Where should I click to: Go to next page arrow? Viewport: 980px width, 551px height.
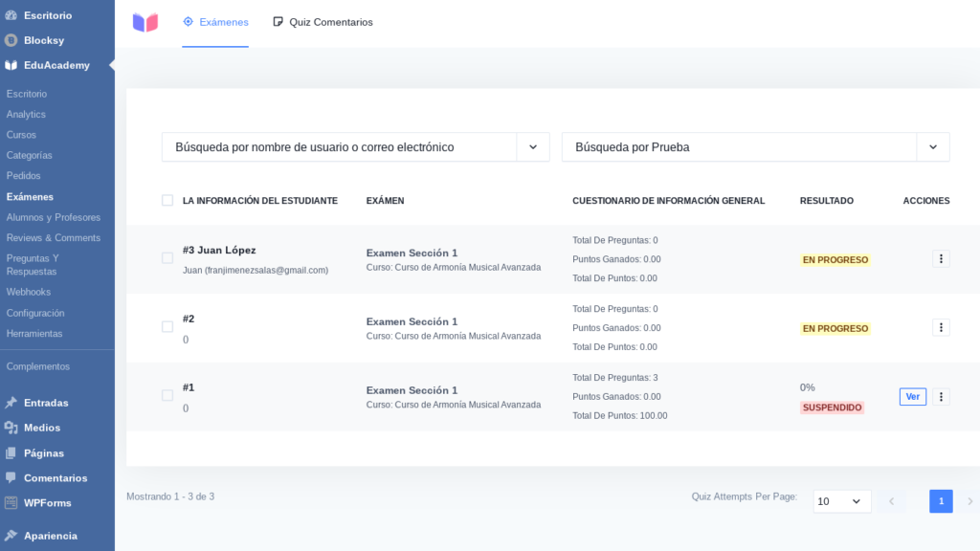969,501
